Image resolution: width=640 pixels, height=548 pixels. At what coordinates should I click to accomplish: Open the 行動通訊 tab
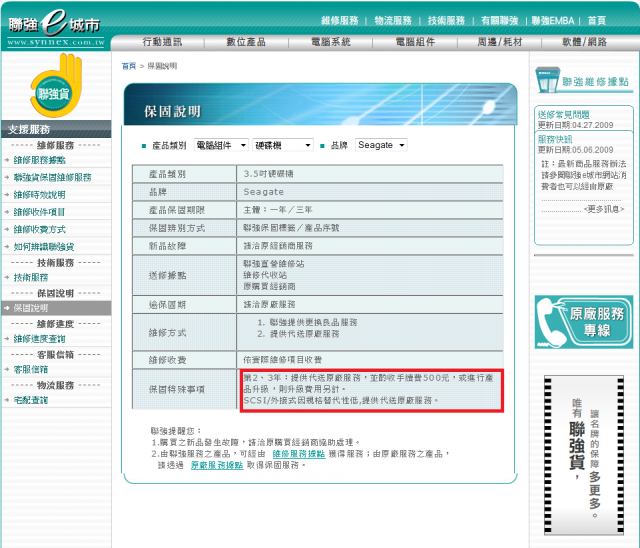click(x=162, y=42)
